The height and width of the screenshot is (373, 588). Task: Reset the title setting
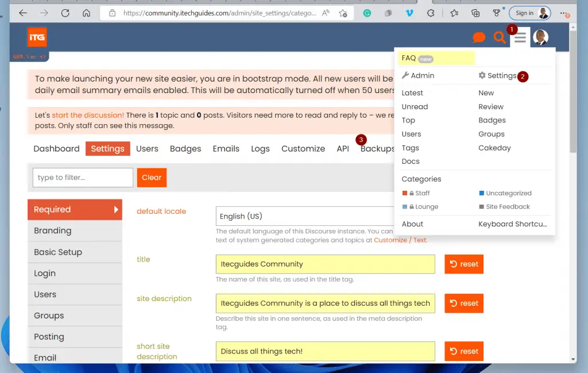tap(464, 264)
